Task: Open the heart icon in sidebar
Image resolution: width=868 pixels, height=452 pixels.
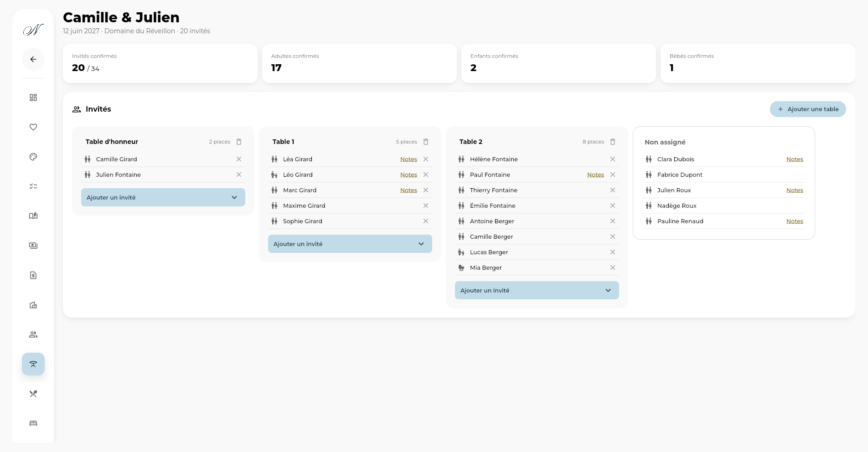Action: point(33,127)
